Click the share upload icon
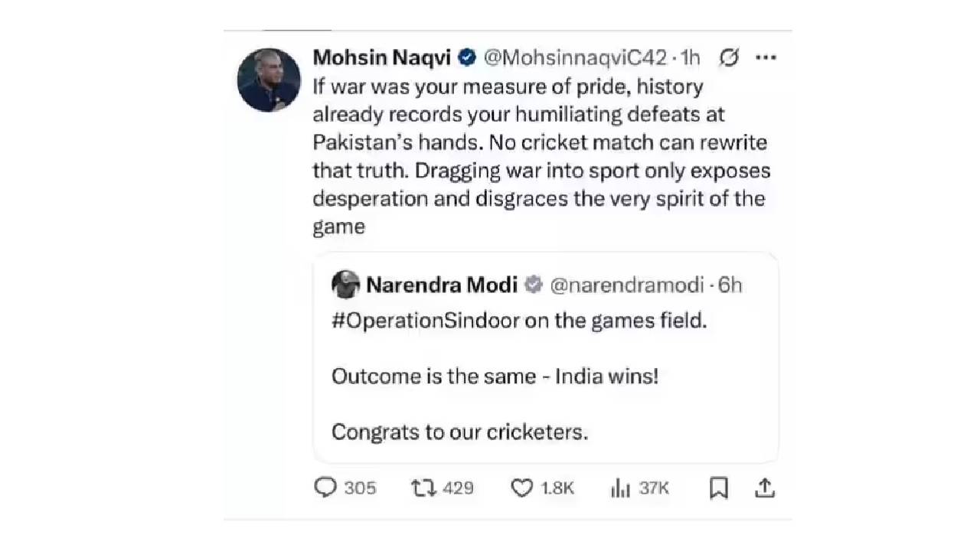This screenshot has height=551, width=980. pyautogui.click(x=765, y=487)
